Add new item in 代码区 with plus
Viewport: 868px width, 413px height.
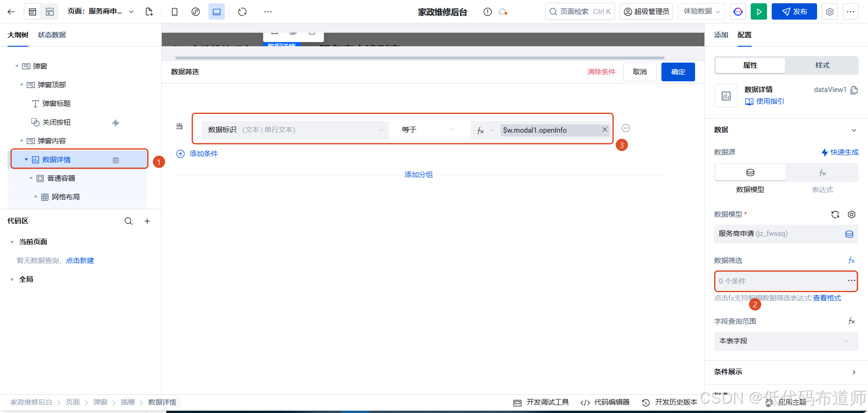pos(147,221)
